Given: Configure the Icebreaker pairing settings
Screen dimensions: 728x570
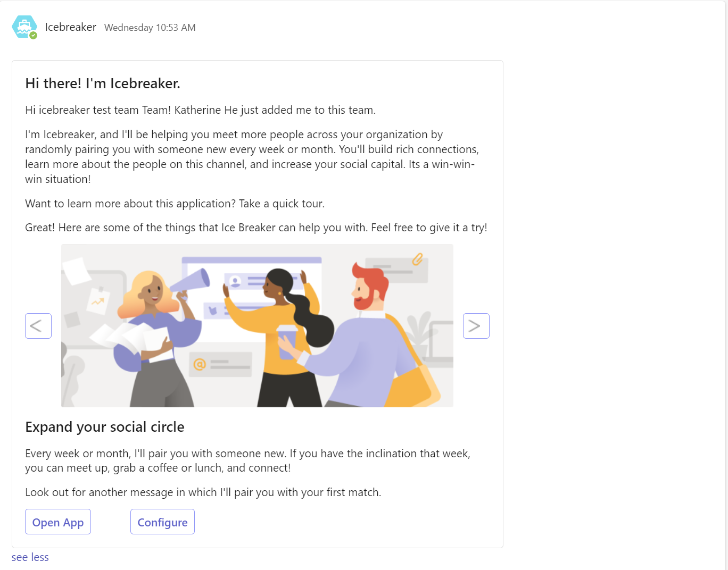Looking at the screenshot, I should pyautogui.click(x=162, y=522).
